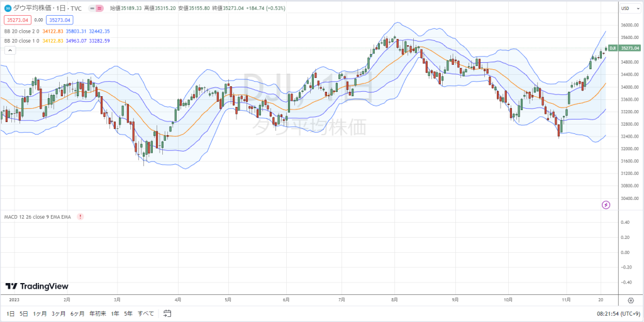Viewport: 644px width, 322px height.
Task: Click the pink approximate-equals market status icon
Action: (100, 8)
